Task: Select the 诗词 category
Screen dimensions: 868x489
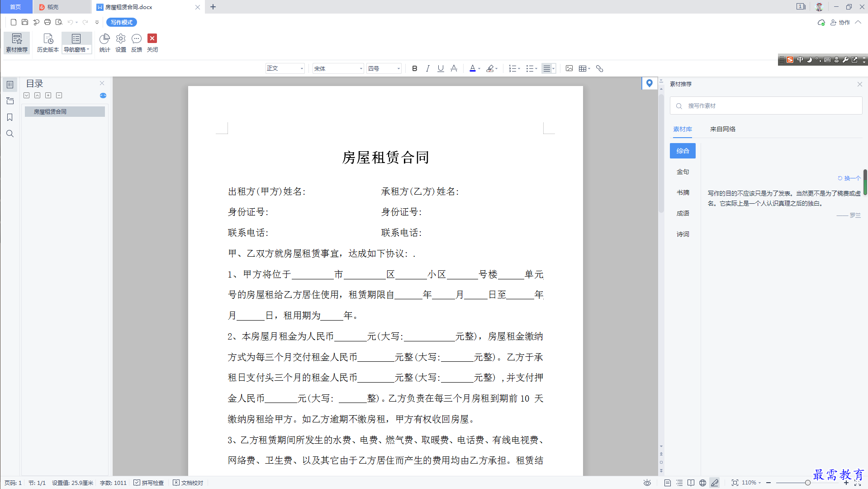Action: (683, 234)
